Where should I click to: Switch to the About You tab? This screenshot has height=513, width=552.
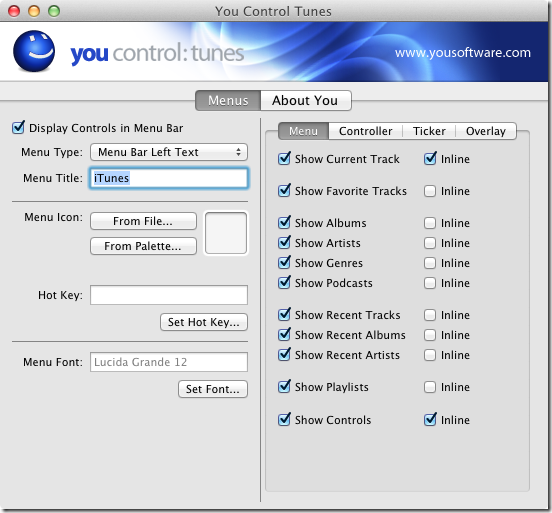pyautogui.click(x=305, y=100)
